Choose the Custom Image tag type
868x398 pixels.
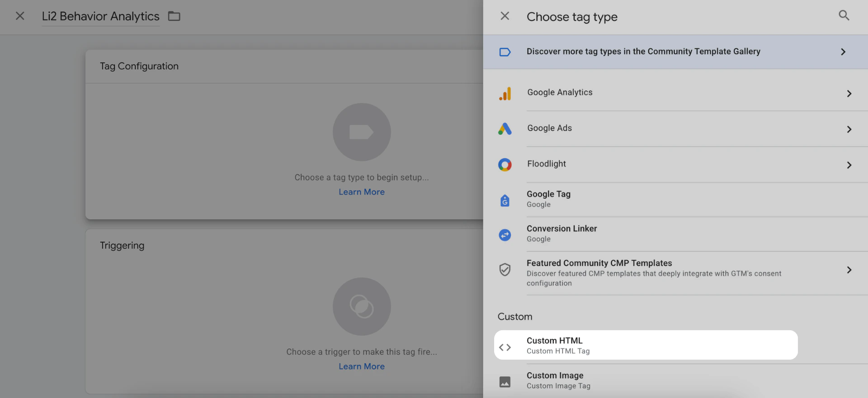point(675,381)
